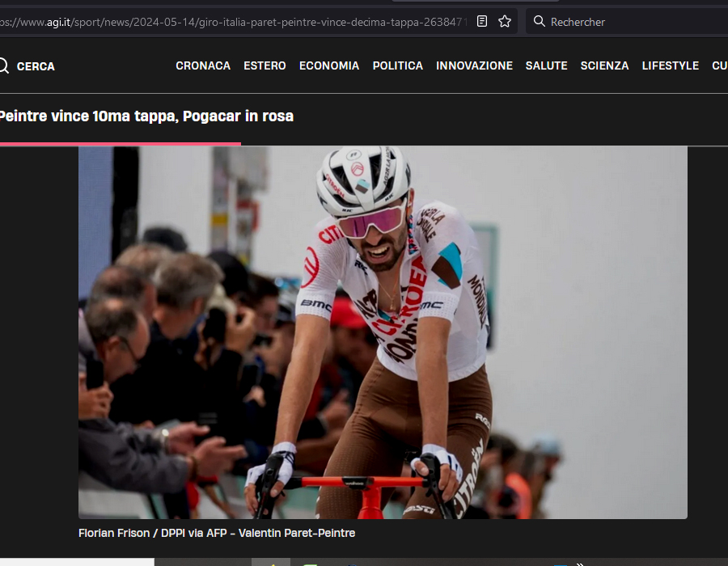Open Reader View for the article
The height and width of the screenshot is (566, 728).
coord(481,22)
